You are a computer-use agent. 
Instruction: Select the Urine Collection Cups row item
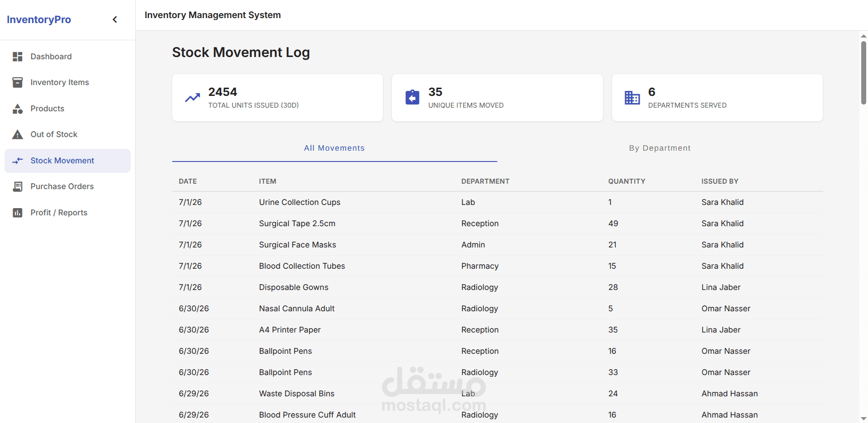pos(299,202)
